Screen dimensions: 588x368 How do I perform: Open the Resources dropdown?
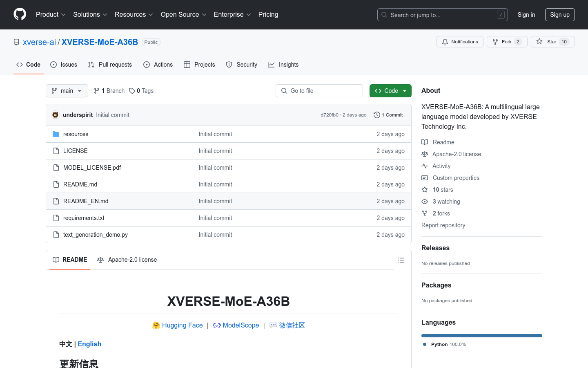[x=134, y=15]
